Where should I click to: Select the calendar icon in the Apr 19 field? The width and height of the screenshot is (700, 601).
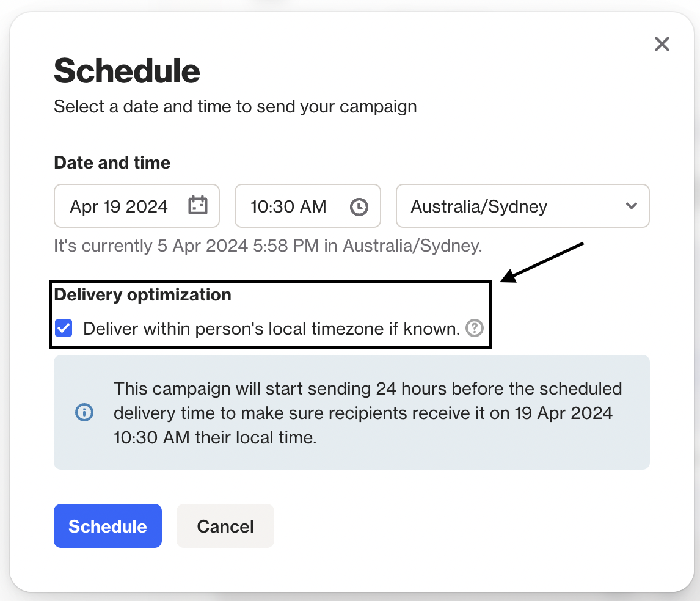(197, 206)
